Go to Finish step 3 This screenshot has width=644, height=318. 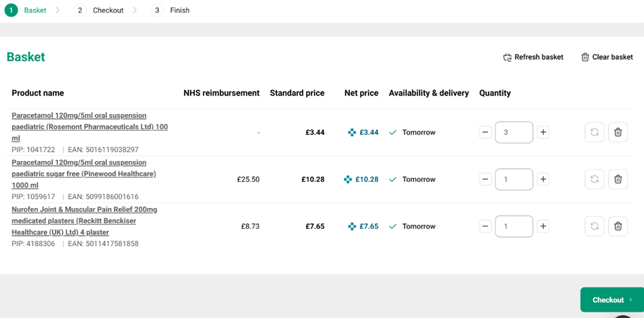point(171,10)
